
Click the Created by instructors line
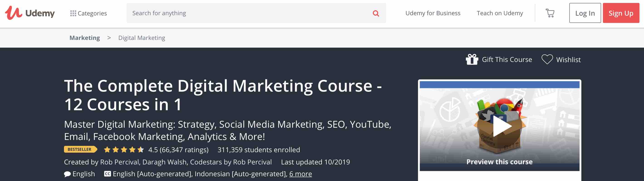pos(168,162)
